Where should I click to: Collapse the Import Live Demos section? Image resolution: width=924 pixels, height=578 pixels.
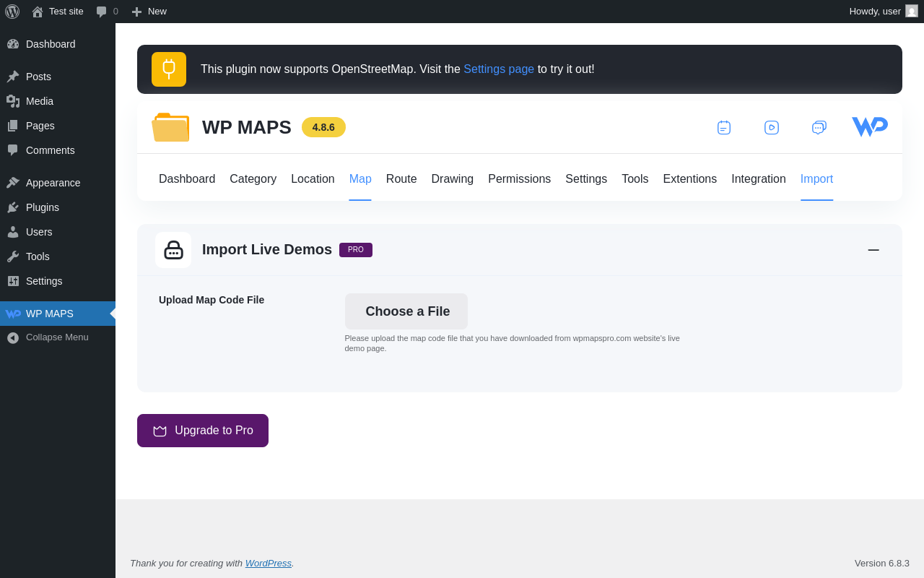(x=873, y=250)
